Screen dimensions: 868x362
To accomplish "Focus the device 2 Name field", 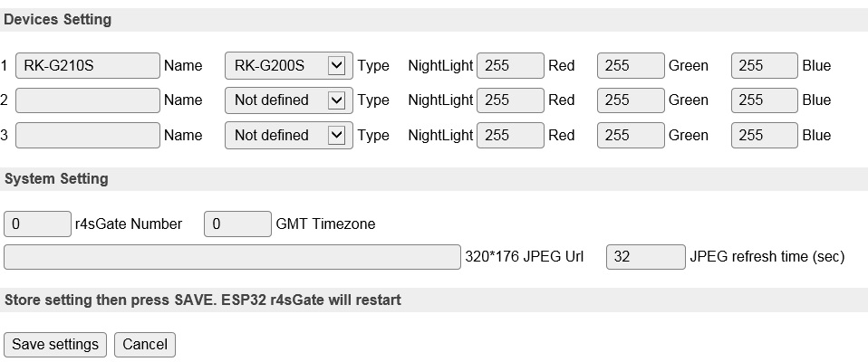I will 88,100.
